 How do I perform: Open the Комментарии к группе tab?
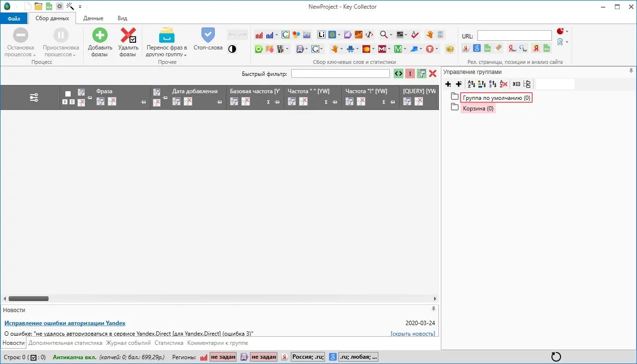(218, 343)
